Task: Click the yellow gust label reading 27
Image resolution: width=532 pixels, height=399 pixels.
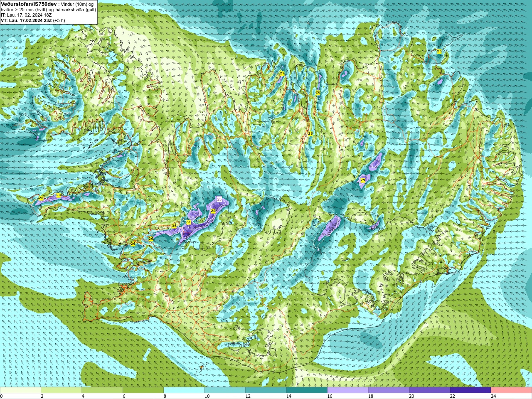Action: click(282, 74)
